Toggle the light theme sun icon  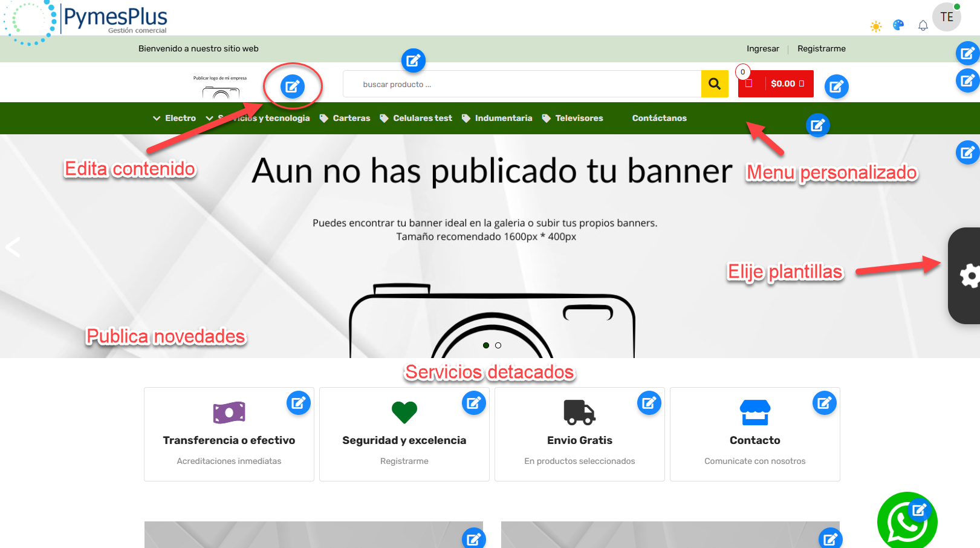click(876, 25)
